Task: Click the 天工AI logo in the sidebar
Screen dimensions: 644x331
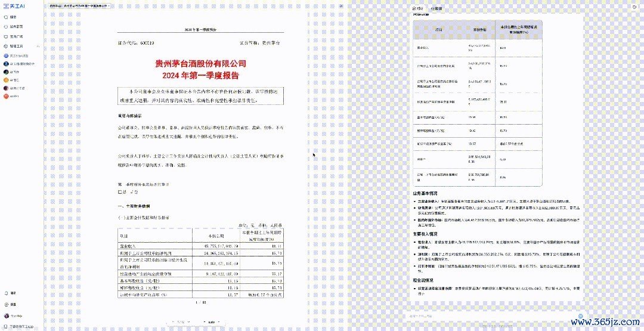Action: click(x=14, y=6)
